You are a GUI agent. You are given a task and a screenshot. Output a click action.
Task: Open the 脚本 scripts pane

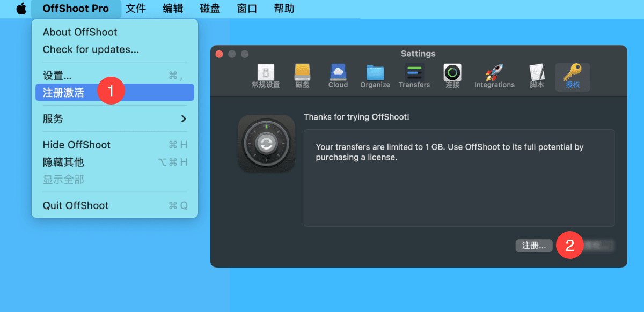pyautogui.click(x=537, y=77)
